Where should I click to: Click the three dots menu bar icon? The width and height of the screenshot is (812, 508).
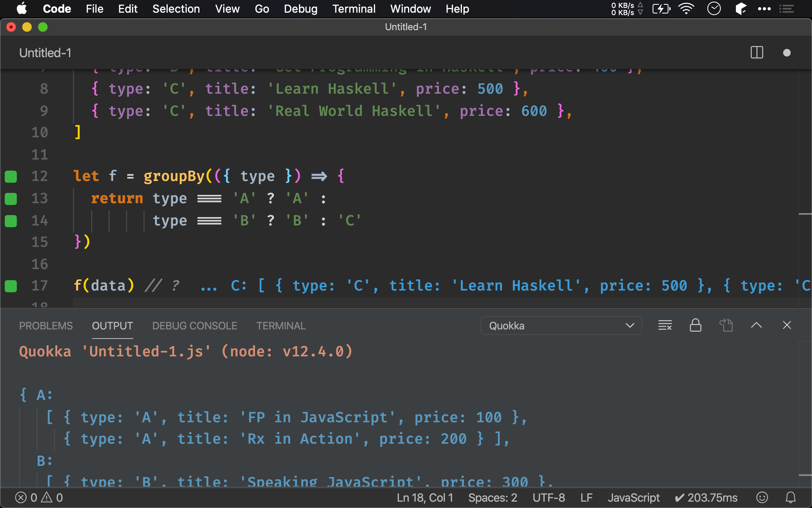point(764,9)
